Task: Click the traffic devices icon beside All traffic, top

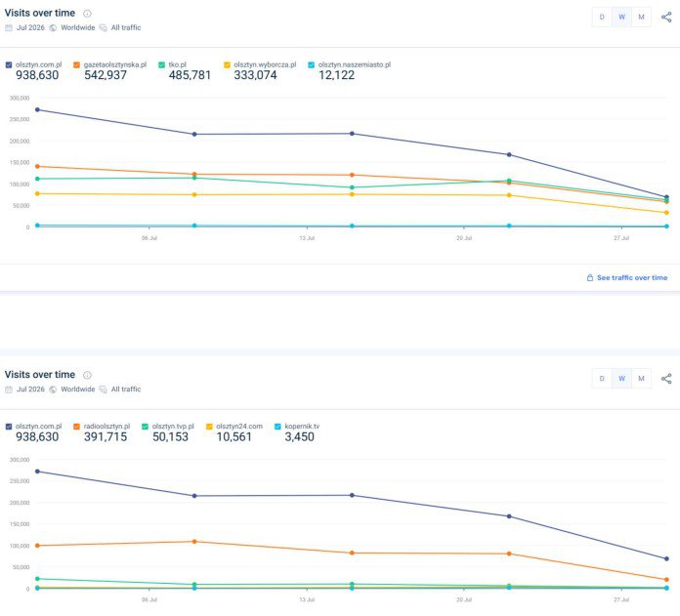Action: click(x=104, y=27)
